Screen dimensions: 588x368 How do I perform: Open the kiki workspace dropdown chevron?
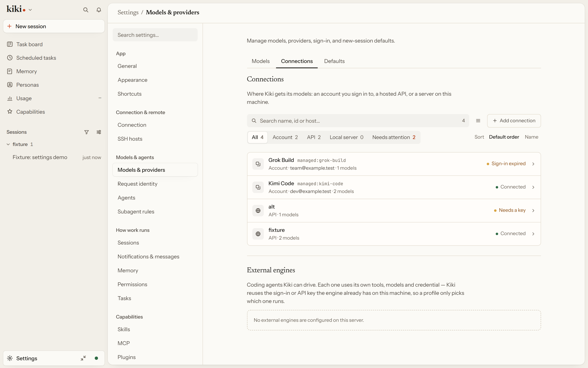pyautogui.click(x=30, y=10)
